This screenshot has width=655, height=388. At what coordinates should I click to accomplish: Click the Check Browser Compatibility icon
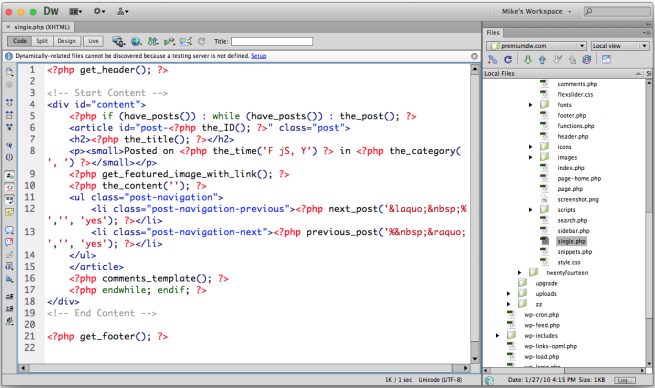[x=186, y=41]
